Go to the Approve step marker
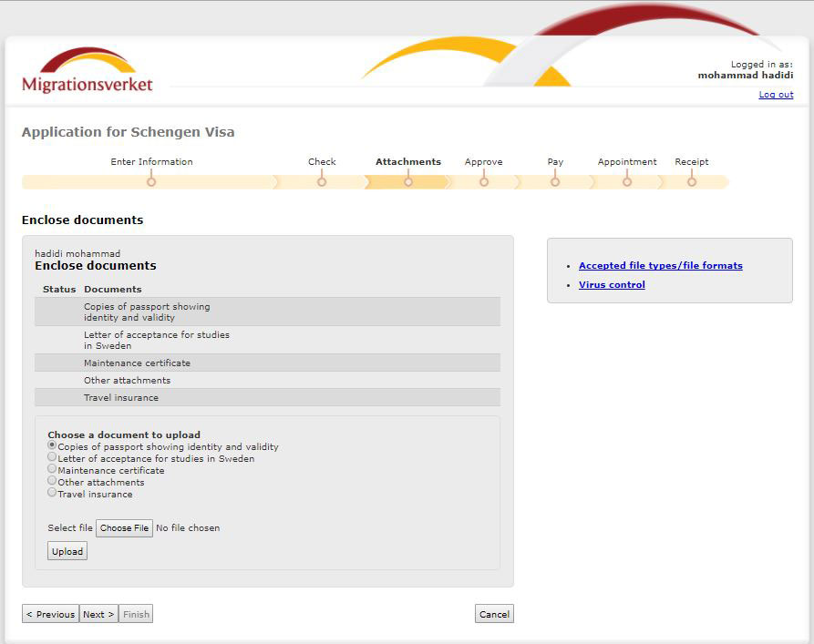This screenshot has width=814, height=644. 484,181
